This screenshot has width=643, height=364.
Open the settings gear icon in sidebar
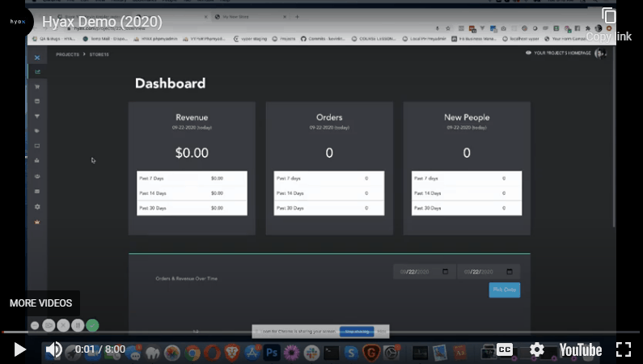[37, 206]
